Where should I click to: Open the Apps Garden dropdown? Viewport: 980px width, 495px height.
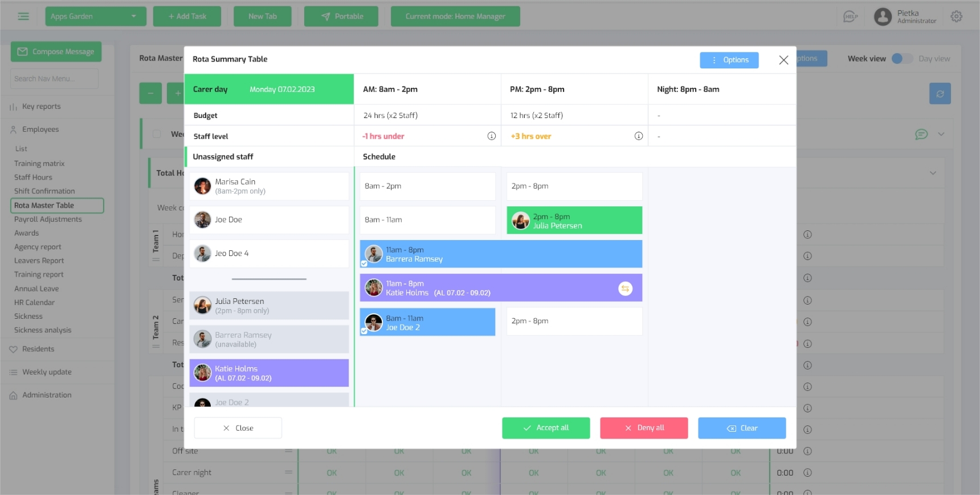(95, 17)
